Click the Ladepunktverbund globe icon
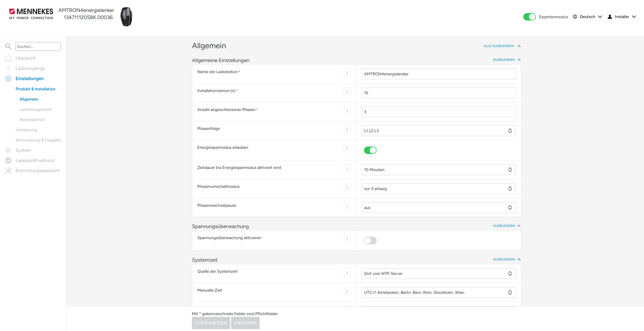644x331 pixels. pos(8,160)
